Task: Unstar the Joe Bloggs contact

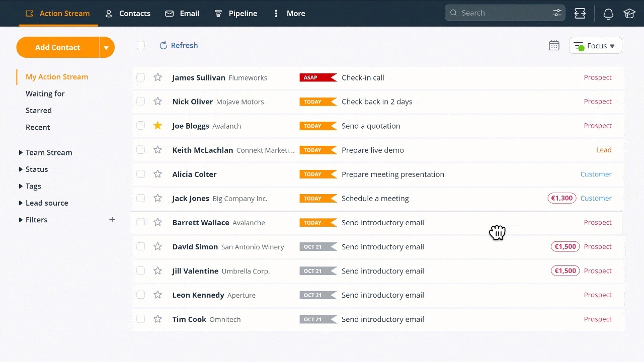Action: pos(157,126)
